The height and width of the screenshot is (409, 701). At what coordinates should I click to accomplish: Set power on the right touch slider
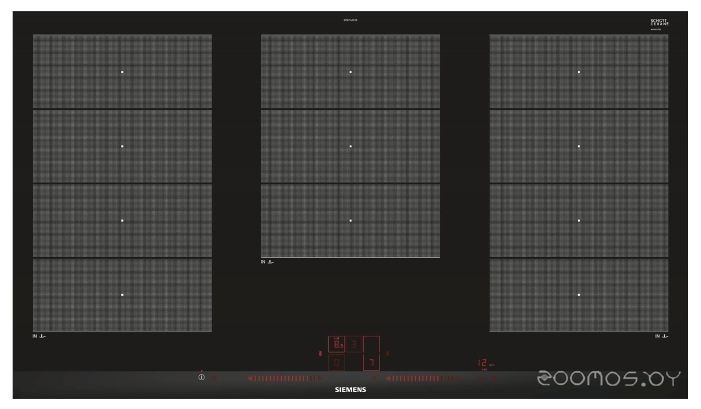tap(422, 378)
